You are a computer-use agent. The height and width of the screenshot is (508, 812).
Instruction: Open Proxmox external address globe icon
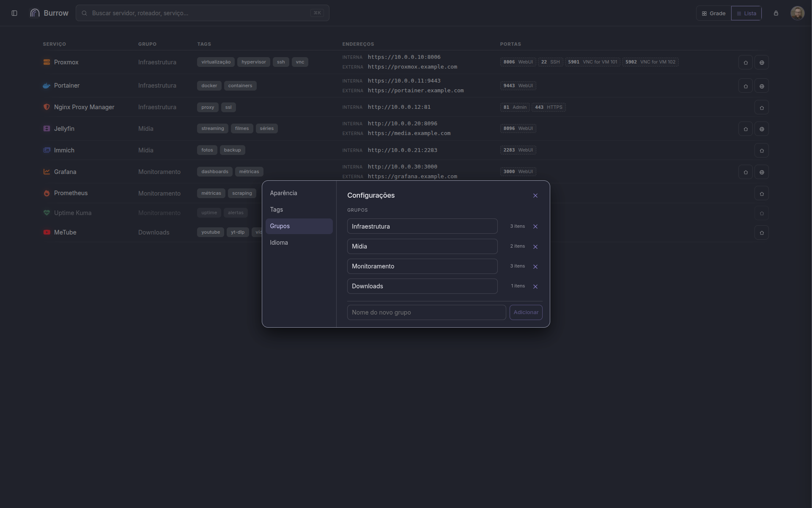(x=762, y=63)
